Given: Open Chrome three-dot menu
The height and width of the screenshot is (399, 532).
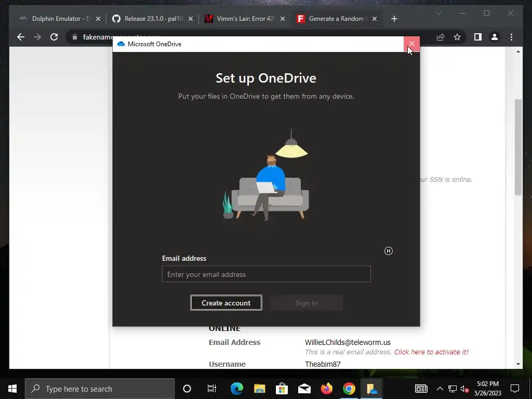Looking at the screenshot, I should 511,37.
